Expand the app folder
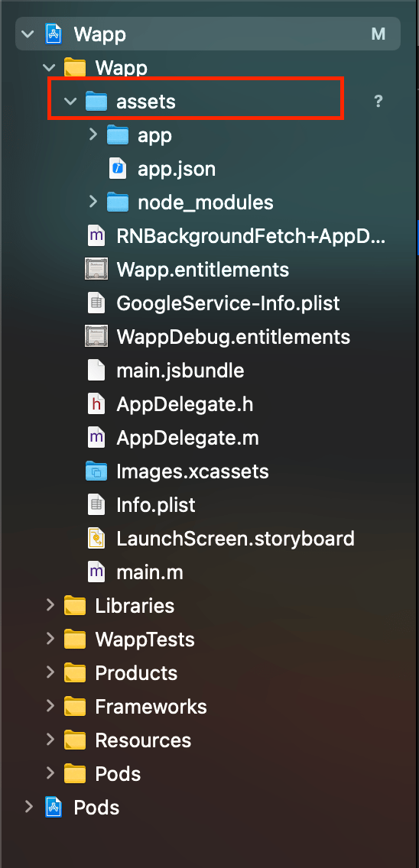Image resolution: width=419 pixels, height=868 pixels. [93, 134]
